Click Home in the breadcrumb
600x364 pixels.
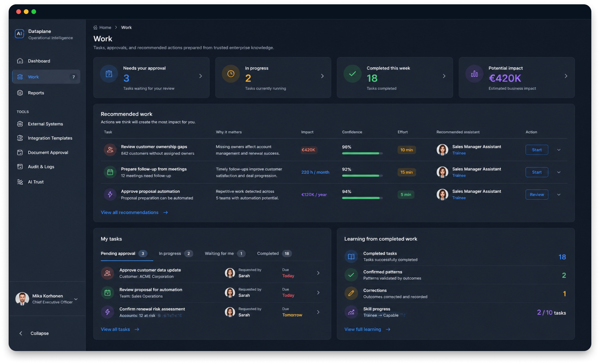pyautogui.click(x=105, y=27)
